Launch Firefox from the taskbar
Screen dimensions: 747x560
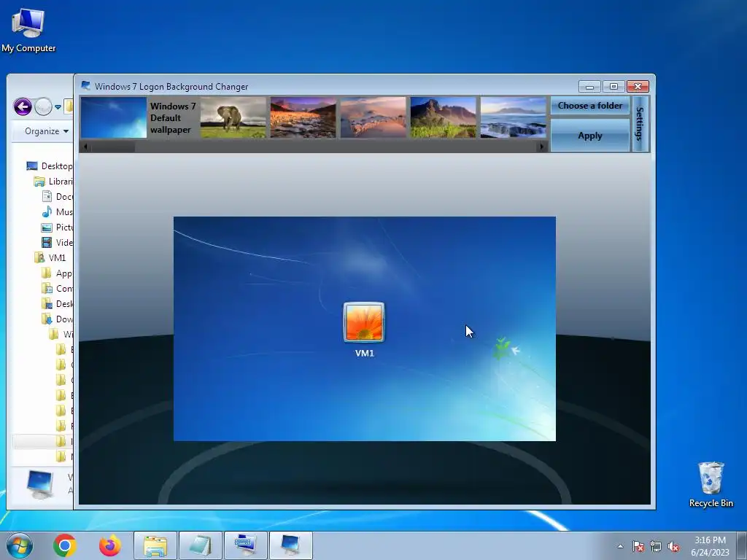(x=110, y=545)
